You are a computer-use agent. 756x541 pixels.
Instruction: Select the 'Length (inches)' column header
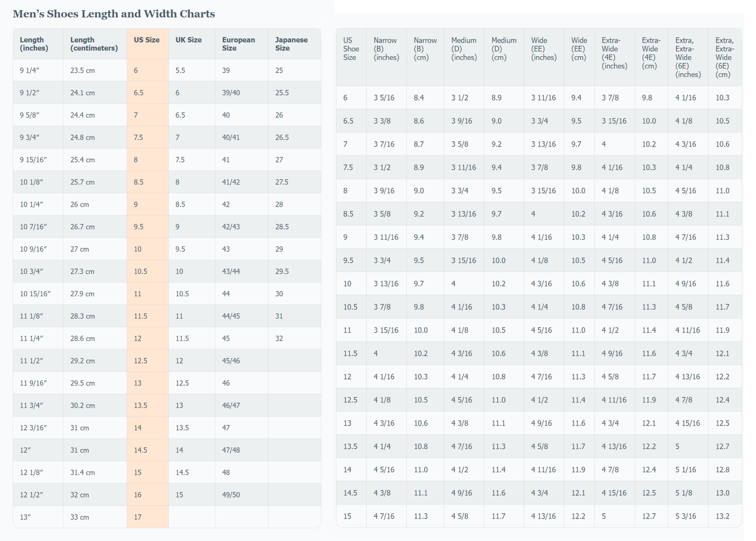click(x=34, y=44)
